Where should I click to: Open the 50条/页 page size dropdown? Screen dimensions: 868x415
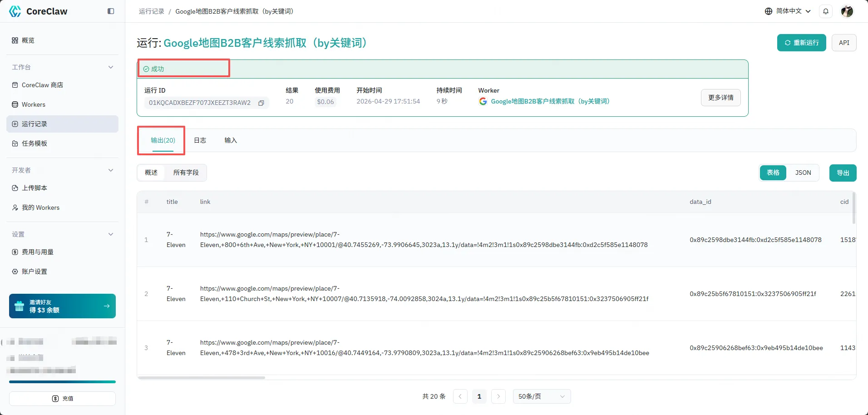click(542, 396)
